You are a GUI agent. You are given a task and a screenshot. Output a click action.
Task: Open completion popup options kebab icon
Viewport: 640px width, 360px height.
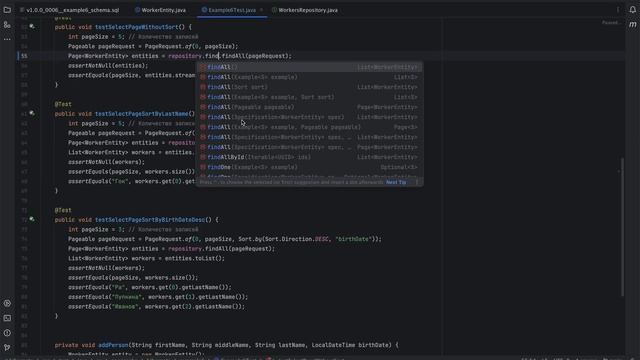[x=417, y=182]
